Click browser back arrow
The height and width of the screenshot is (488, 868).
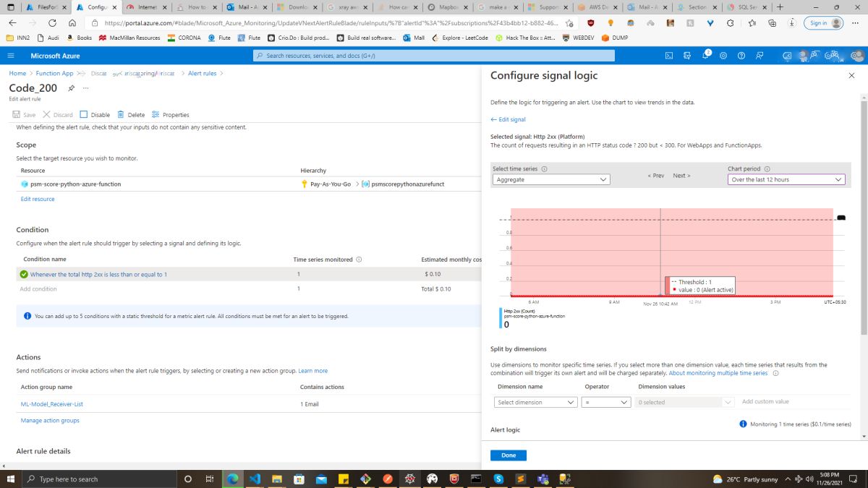(x=13, y=22)
